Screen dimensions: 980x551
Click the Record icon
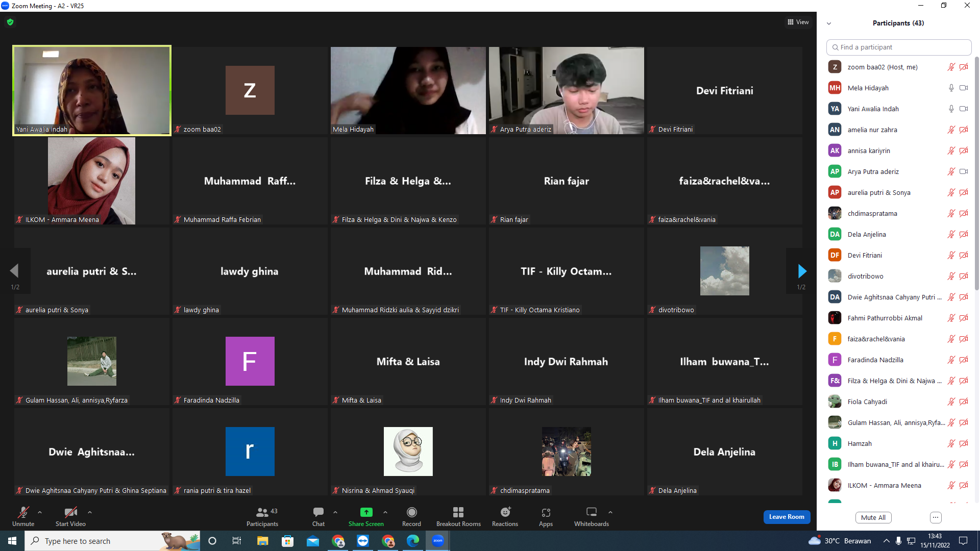[x=411, y=512]
